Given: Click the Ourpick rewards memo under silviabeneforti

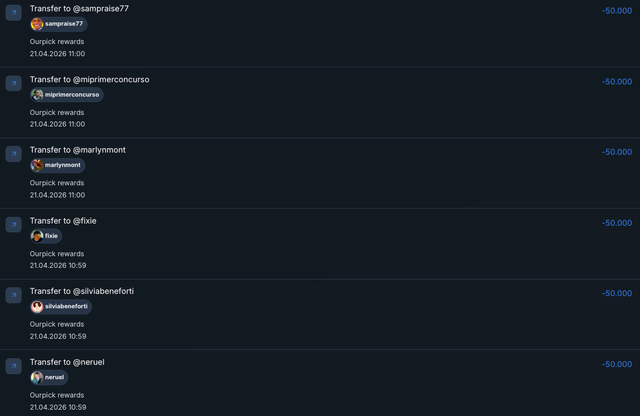Looking at the screenshot, I should click(57, 324).
